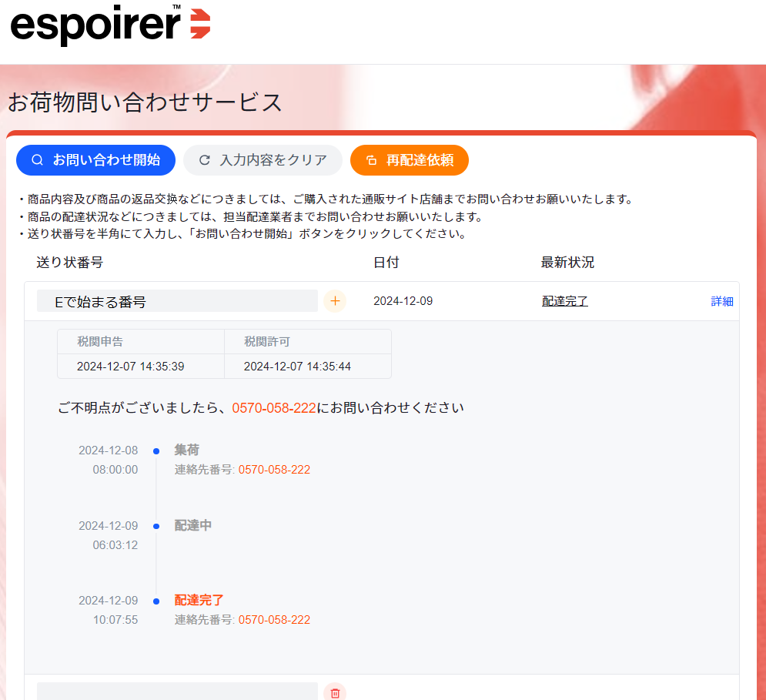
Task: Click the 最新状況 column header
Action: point(567,263)
